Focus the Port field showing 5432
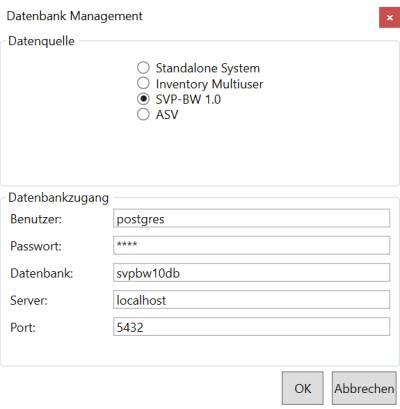Viewport: 400px width, 409px height. (251, 327)
